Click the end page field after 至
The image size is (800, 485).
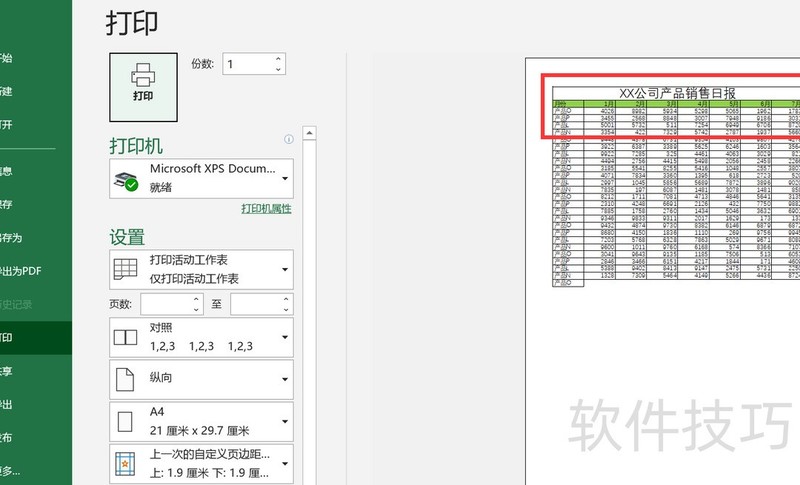pos(256,304)
